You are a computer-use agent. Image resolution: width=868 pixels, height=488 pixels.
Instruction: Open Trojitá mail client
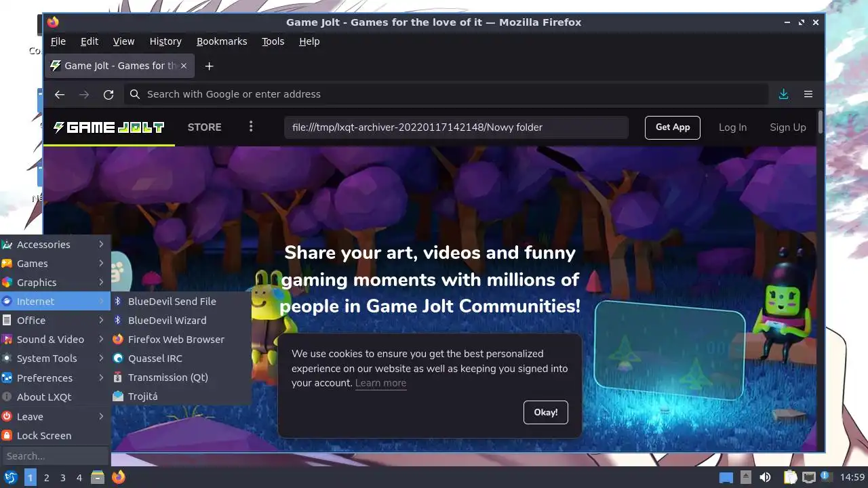click(181, 396)
